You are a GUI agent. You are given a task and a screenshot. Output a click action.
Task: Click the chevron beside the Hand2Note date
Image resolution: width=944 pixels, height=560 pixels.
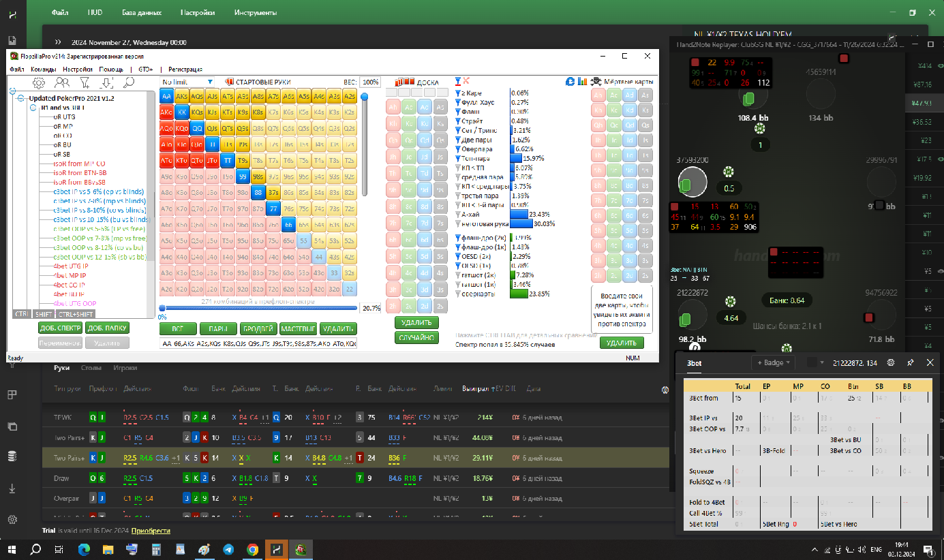(x=58, y=42)
